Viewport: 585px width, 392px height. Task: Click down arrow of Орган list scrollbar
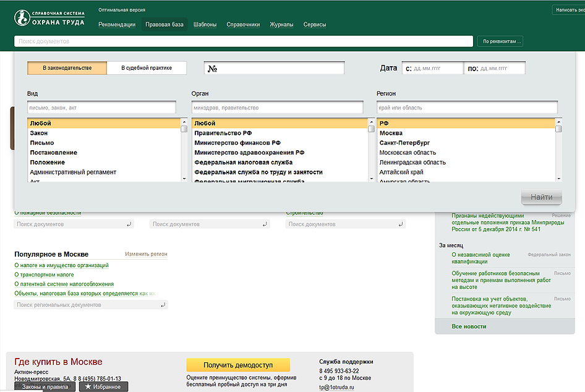[371, 179]
